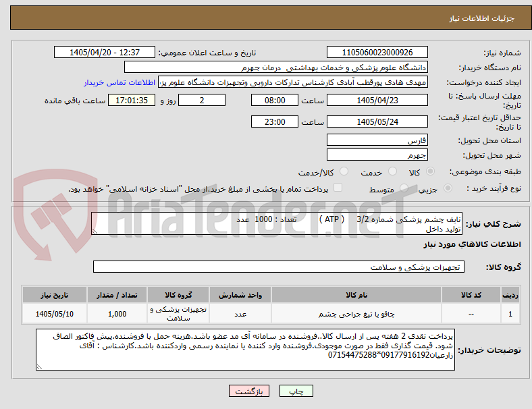This screenshot has height=409, width=532.
Task: Select the کالا/خدمت radio button
Action: tap(344, 171)
